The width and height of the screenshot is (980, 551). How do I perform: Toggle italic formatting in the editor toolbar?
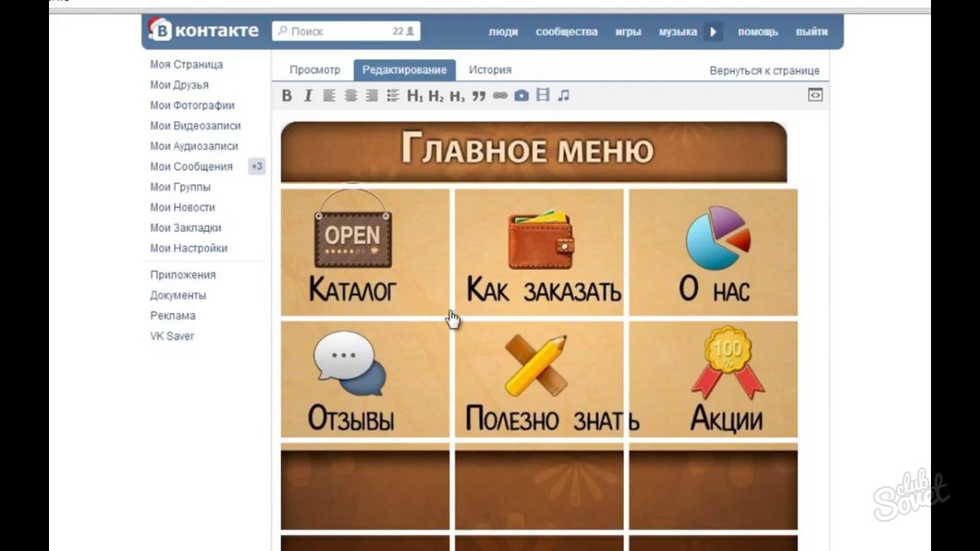[x=308, y=96]
